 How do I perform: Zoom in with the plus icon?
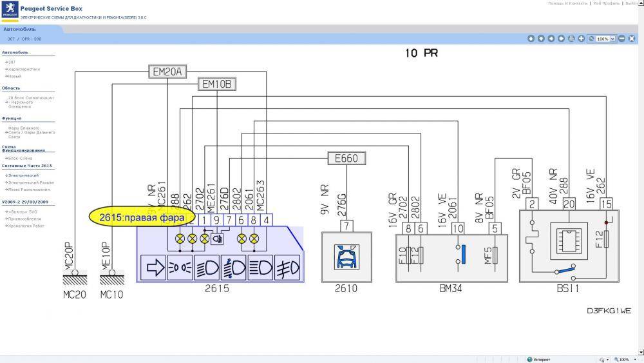point(581,39)
